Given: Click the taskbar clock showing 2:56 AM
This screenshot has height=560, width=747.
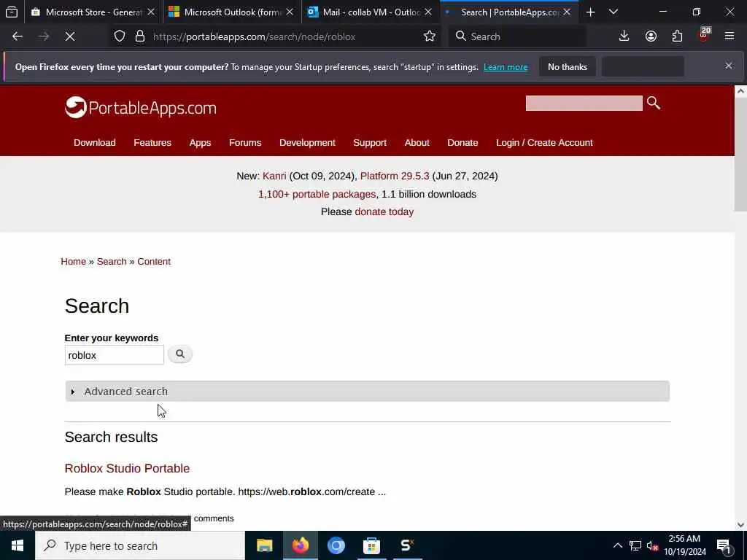Looking at the screenshot, I should pyautogui.click(x=685, y=545).
